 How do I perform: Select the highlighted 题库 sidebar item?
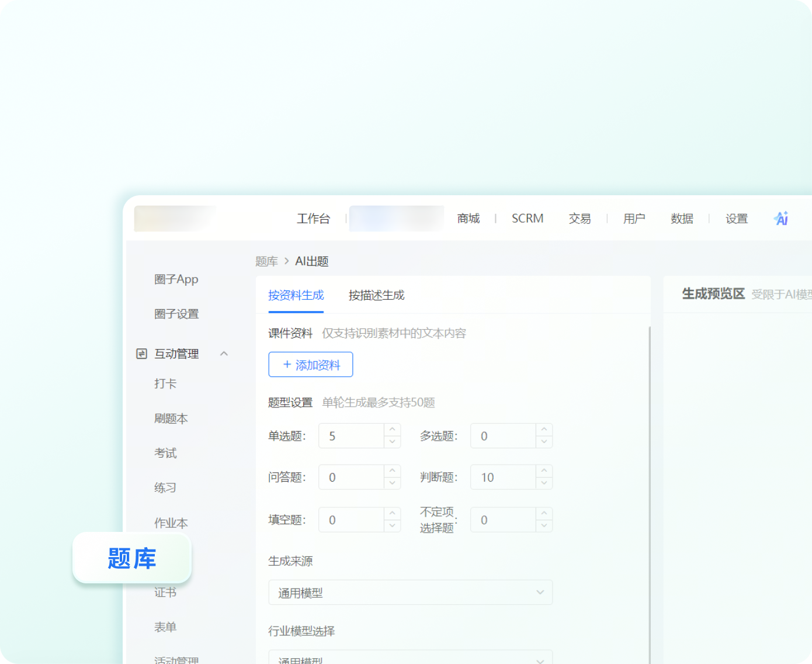point(132,558)
